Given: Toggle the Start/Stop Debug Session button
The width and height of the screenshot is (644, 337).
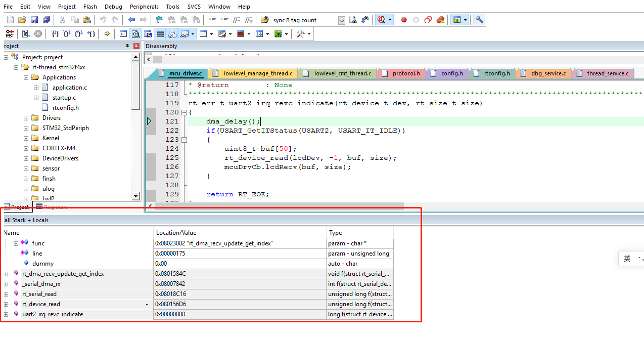Looking at the screenshot, I should (x=381, y=20).
